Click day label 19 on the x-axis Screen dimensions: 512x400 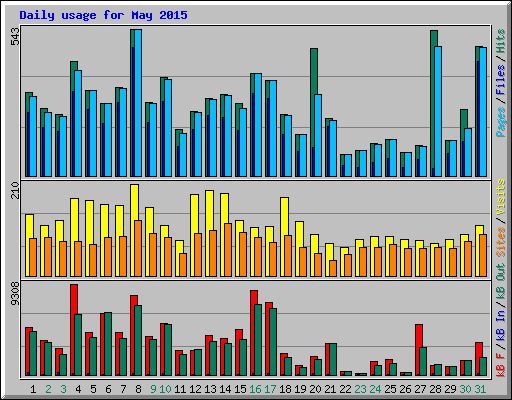(300, 389)
